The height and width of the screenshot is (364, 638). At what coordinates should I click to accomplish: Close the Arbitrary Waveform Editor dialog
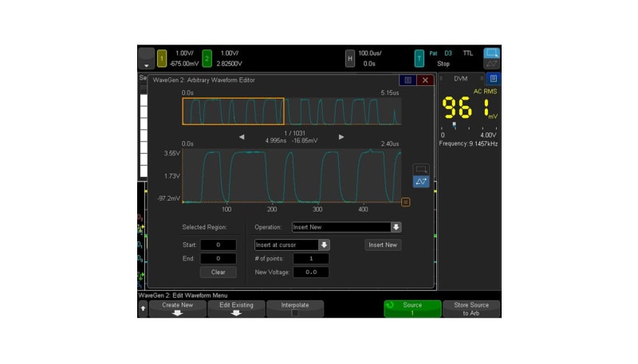point(425,80)
